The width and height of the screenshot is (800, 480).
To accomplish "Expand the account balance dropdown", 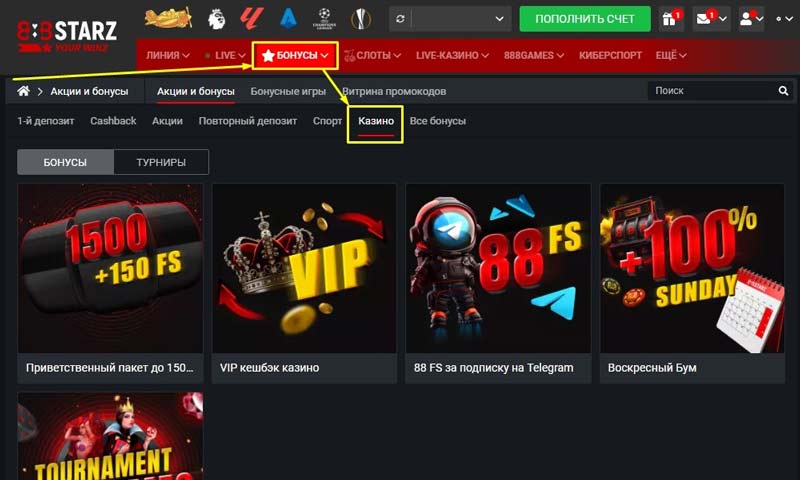I will tap(499, 19).
